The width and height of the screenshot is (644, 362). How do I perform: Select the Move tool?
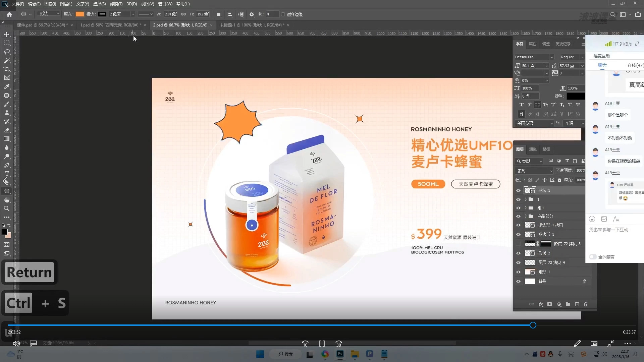7,35
